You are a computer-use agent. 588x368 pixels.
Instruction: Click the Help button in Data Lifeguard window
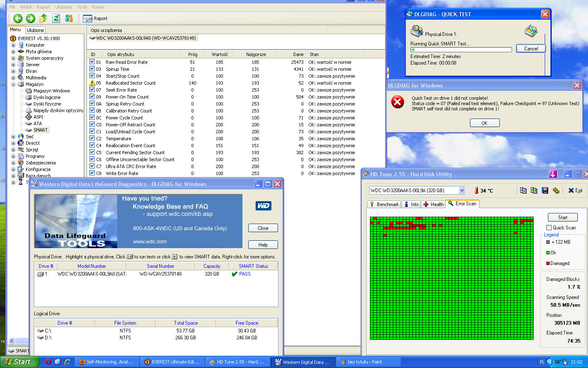263,245
